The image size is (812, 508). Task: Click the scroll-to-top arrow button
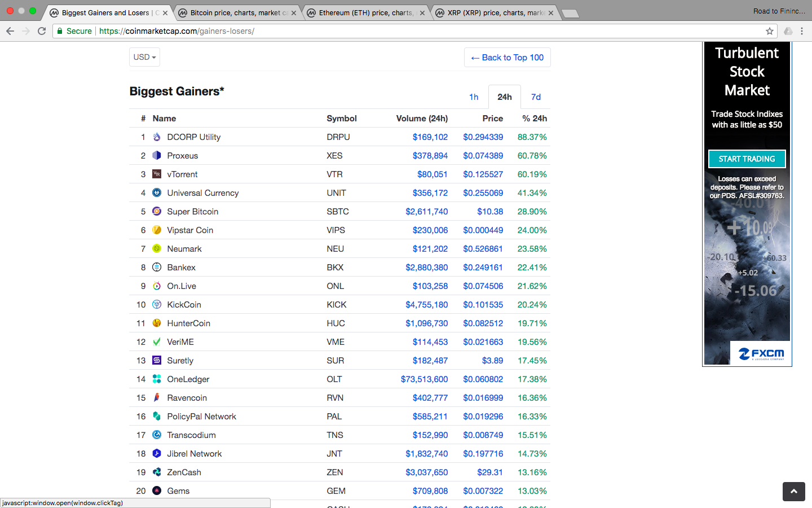click(794, 492)
